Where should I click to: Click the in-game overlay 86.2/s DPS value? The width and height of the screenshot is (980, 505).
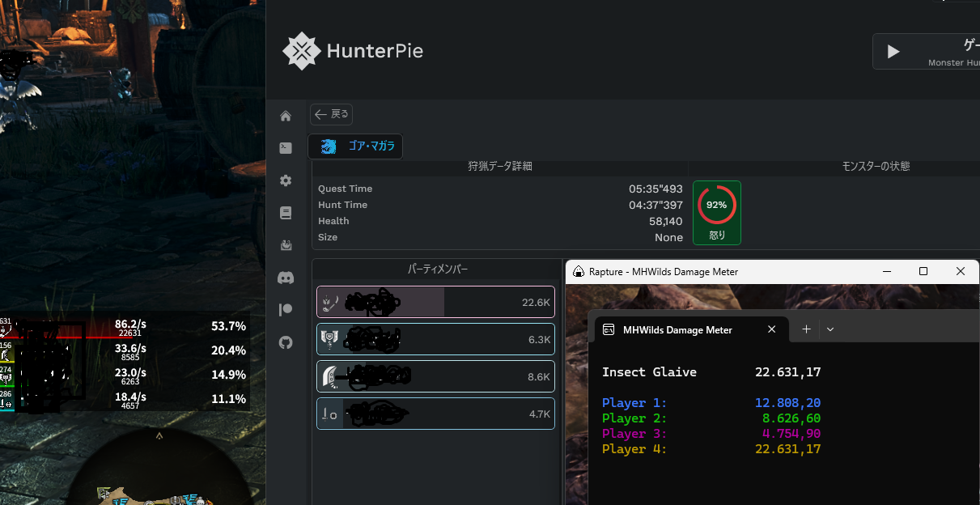coord(130,323)
